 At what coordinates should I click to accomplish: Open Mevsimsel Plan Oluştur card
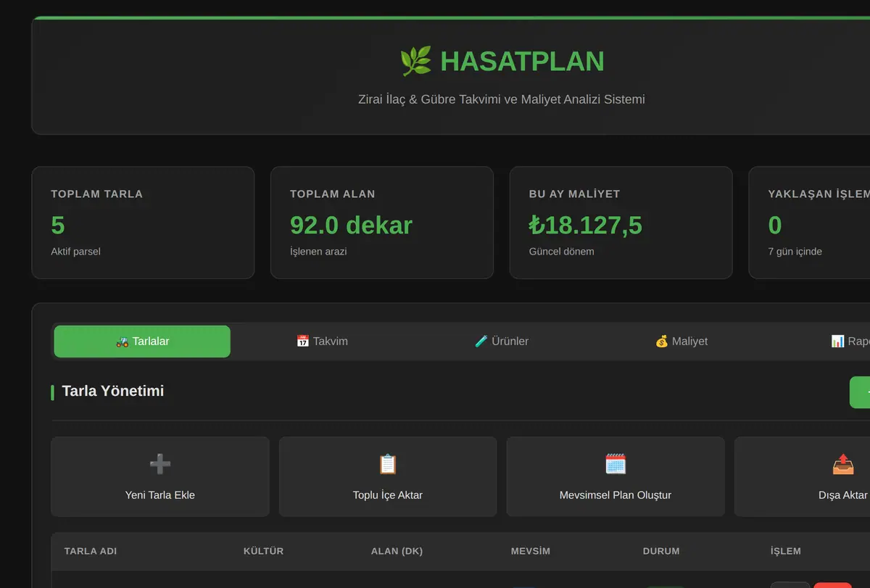[616, 476]
